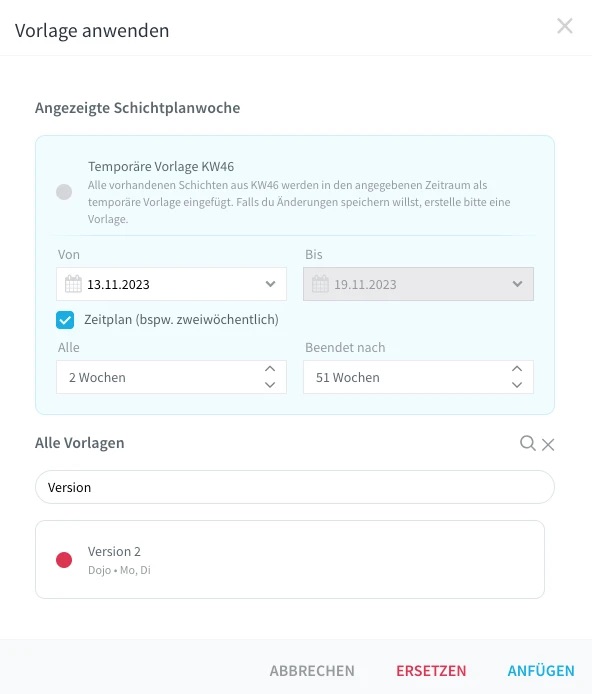592x694 pixels.
Task: Click the calendar icon in the Von field
Action: coord(73,284)
